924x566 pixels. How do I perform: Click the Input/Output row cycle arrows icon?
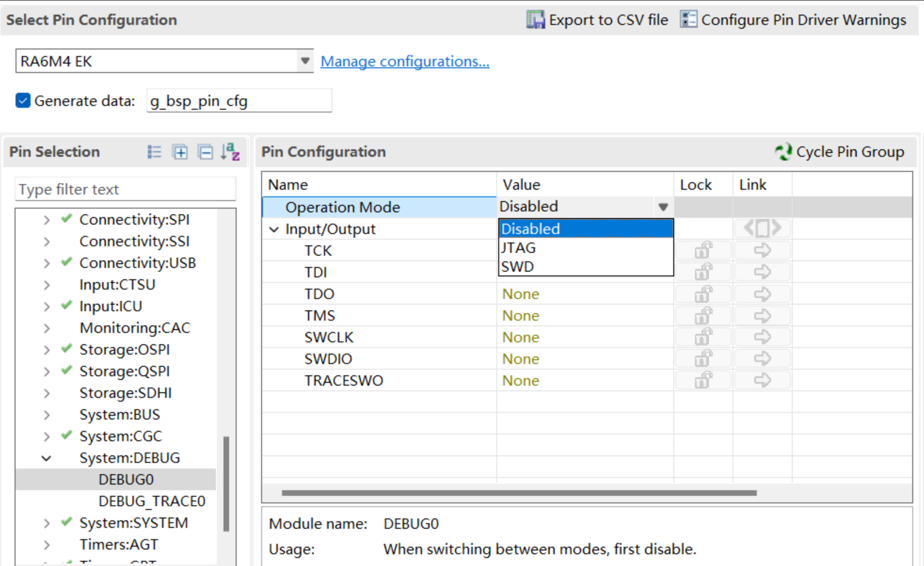tap(762, 228)
